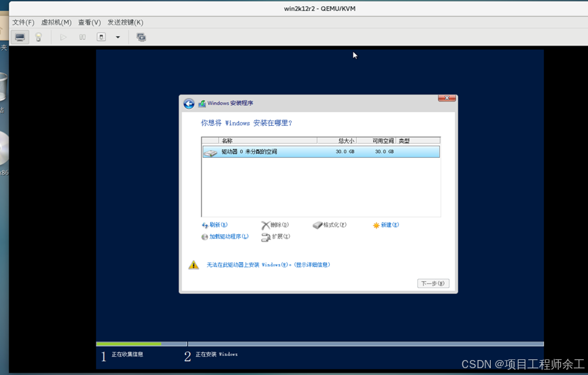Click the trash bin icon on the desktop
The width and height of the screenshot is (588, 375).
3,86
